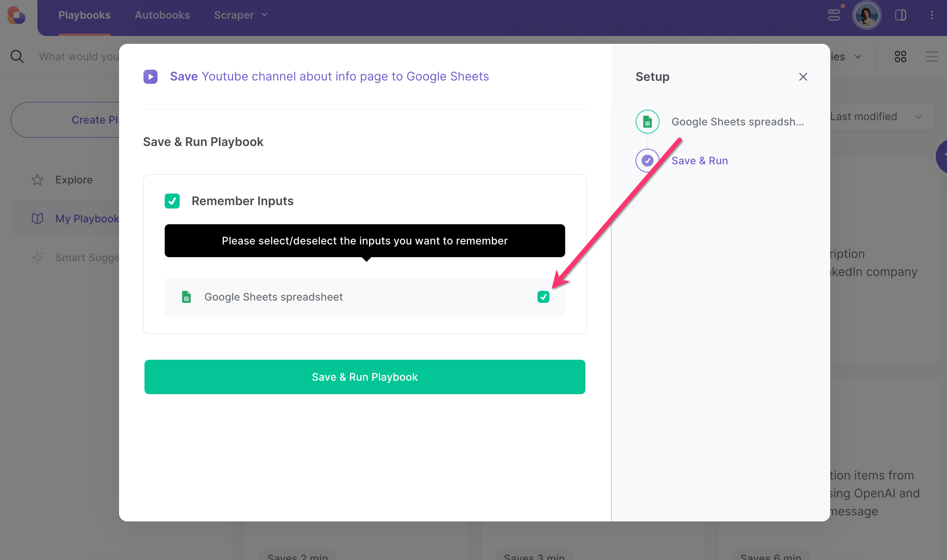Screen dimensions: 947x560
Task: Toggle the Remember Inputs checkbox
Action: coord(172,201)
